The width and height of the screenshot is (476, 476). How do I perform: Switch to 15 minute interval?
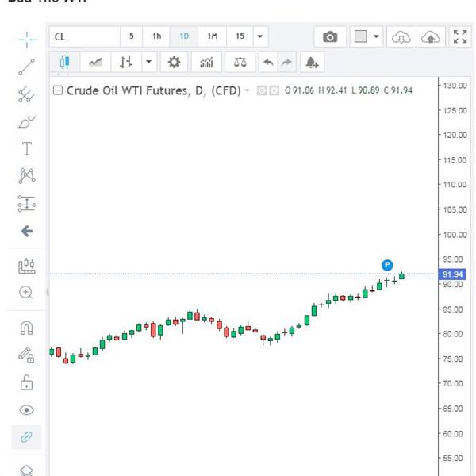click(x=240, y=36)
